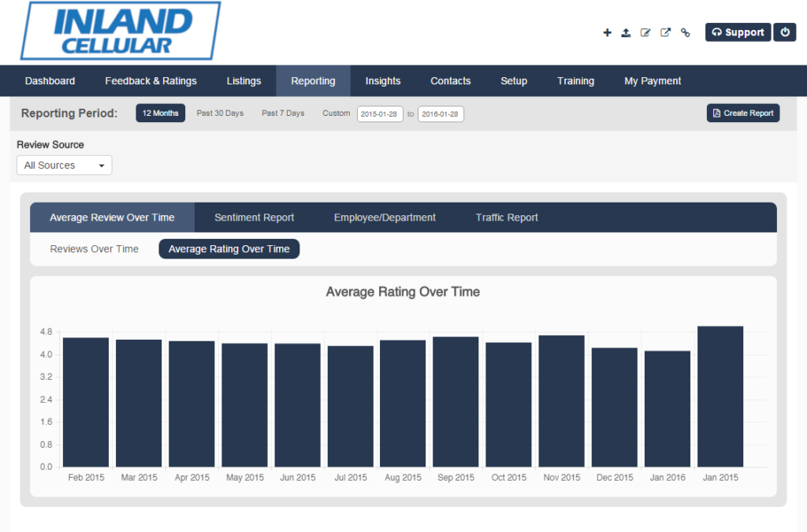807x532 pixels.
Task: Click Create Report button
Action: tap(743, 113)
